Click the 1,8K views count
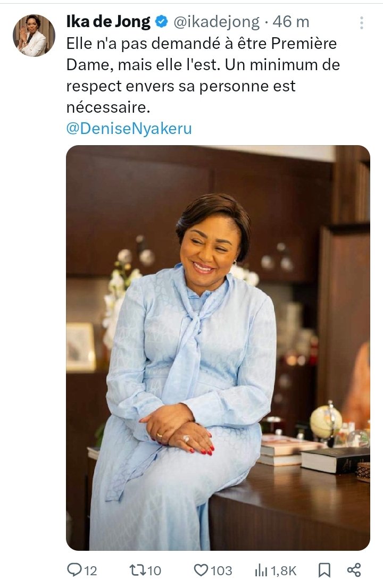This screenshot has height=588, width=383. click(x=284, y=571)
